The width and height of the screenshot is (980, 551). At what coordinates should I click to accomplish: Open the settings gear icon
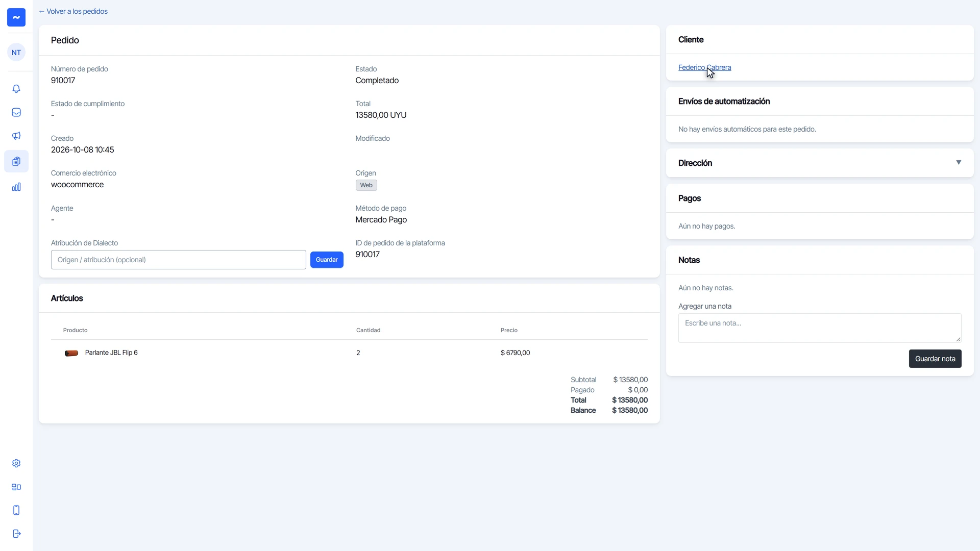point(16,463)
